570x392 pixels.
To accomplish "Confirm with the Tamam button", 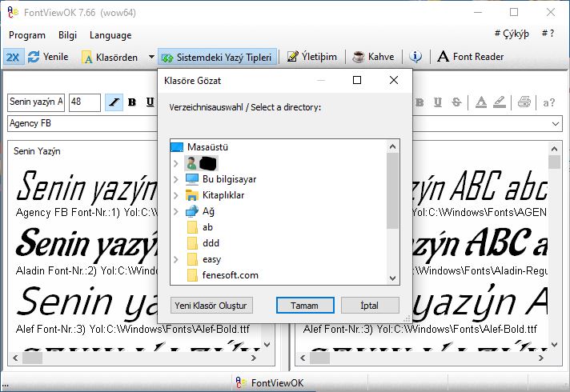I will [x=305, y=306].
